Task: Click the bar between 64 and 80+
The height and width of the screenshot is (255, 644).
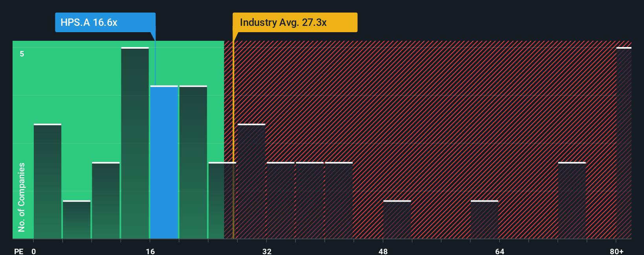Action: (x=572, y=200)
